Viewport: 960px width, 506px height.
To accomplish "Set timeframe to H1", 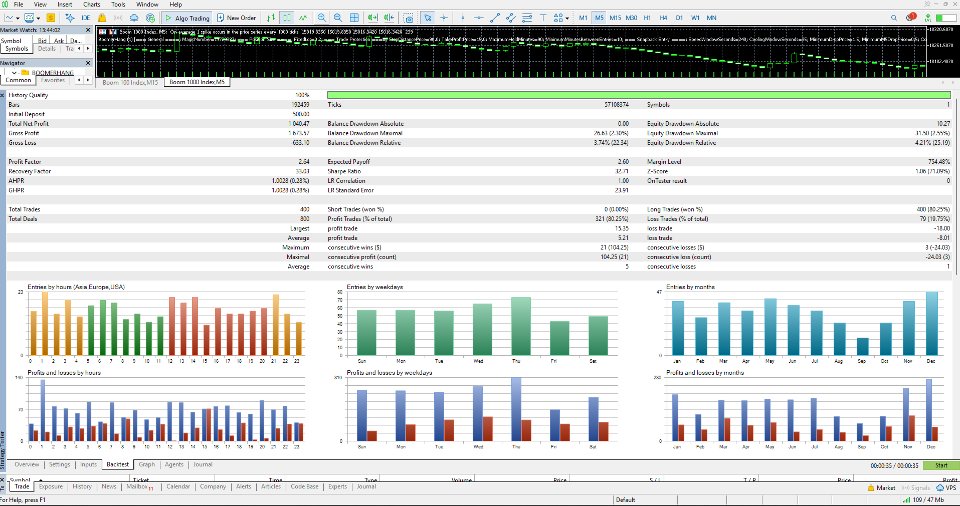I will 647,18.
